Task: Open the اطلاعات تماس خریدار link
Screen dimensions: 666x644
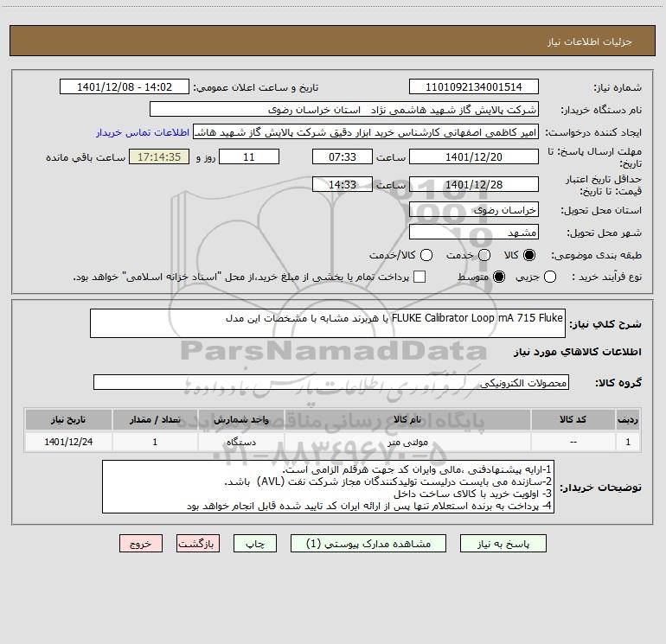Action: coord(143,132)
